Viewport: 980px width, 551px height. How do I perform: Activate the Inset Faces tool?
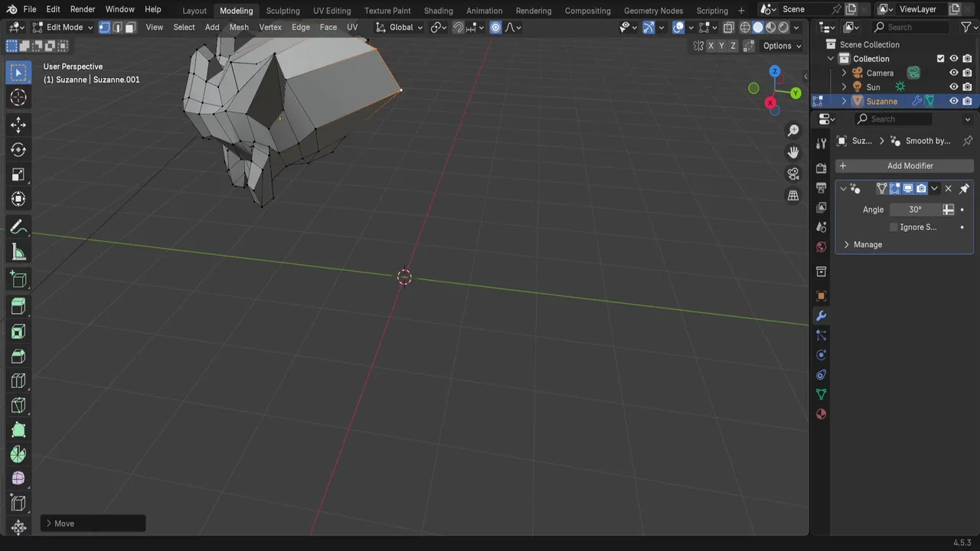pos(18,331)
